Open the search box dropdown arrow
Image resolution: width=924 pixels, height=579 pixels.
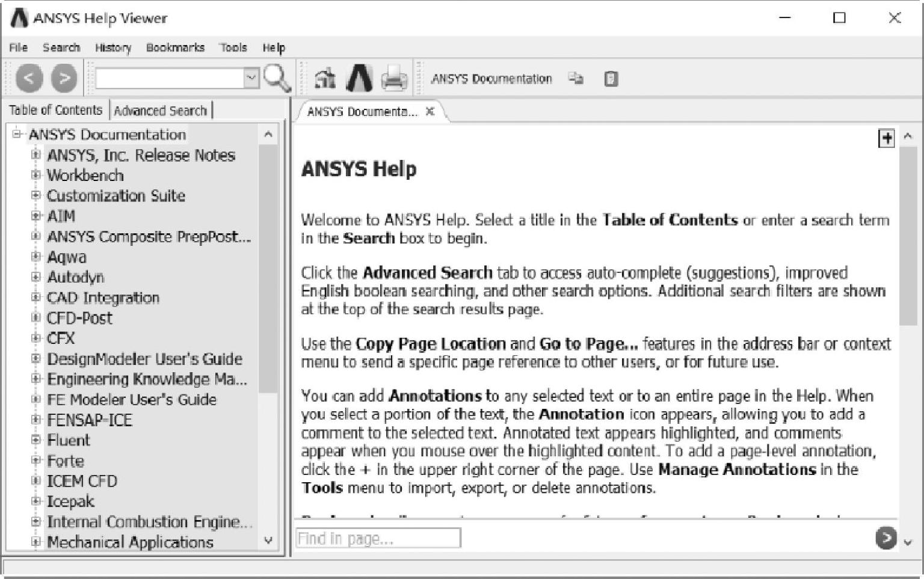251,78
